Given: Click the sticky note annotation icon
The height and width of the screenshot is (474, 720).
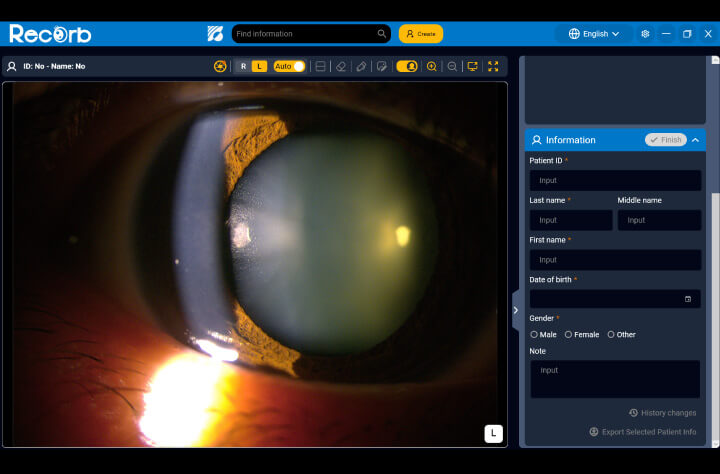Looking at the screenshot, I should (382, 66).
